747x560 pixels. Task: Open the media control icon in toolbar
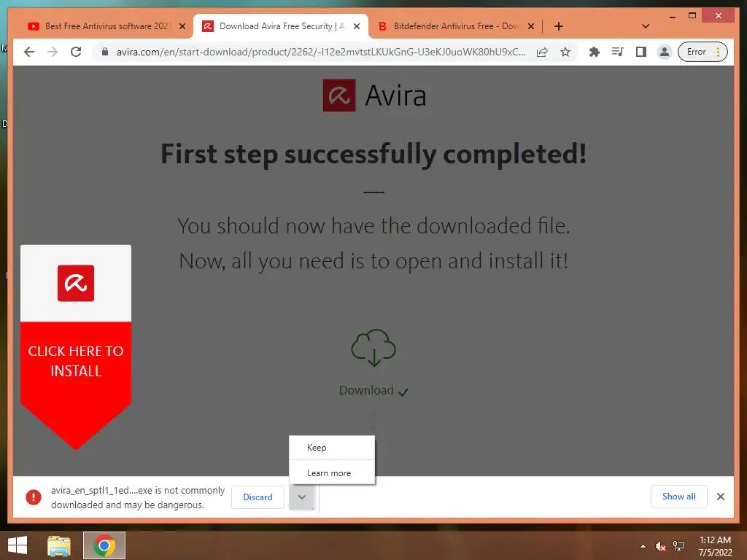pos(617,52)
